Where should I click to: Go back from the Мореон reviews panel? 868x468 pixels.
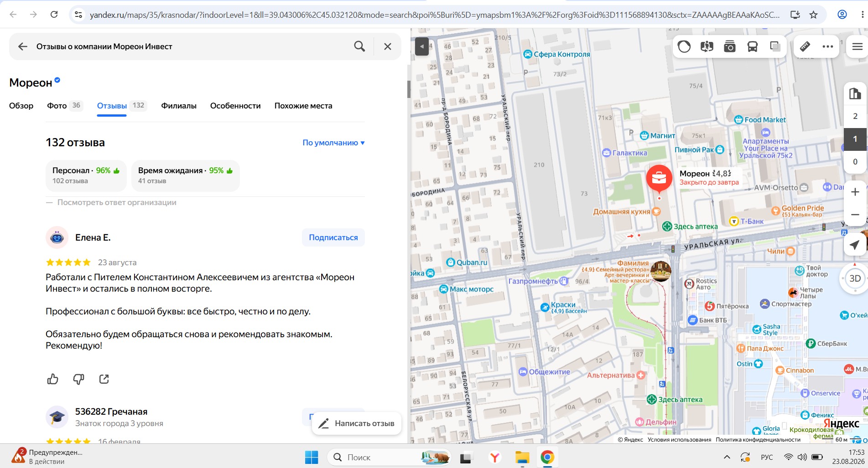tap(23, 46)
